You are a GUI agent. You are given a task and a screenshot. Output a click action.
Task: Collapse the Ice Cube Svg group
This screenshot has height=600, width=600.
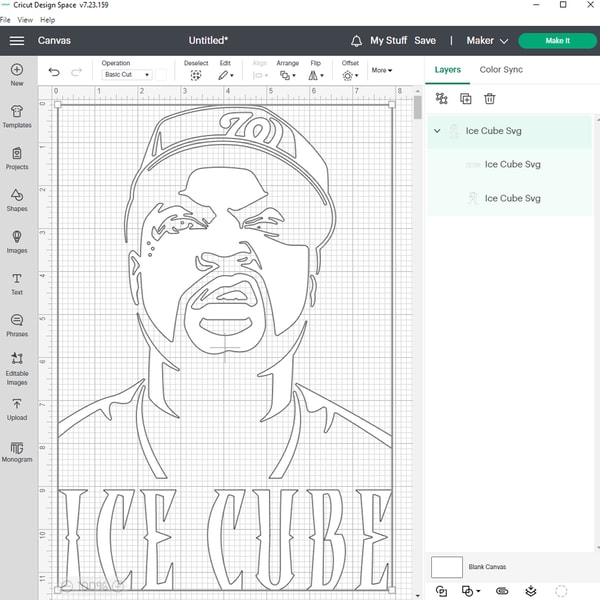point(437,131)
